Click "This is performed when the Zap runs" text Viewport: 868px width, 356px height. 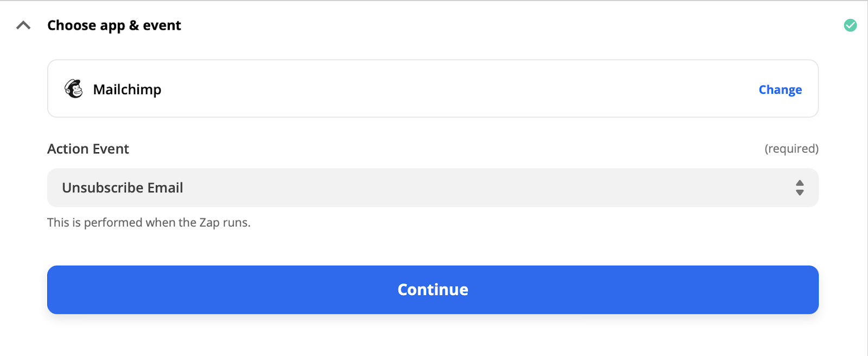pyautogui.click(x=149, y=223)
